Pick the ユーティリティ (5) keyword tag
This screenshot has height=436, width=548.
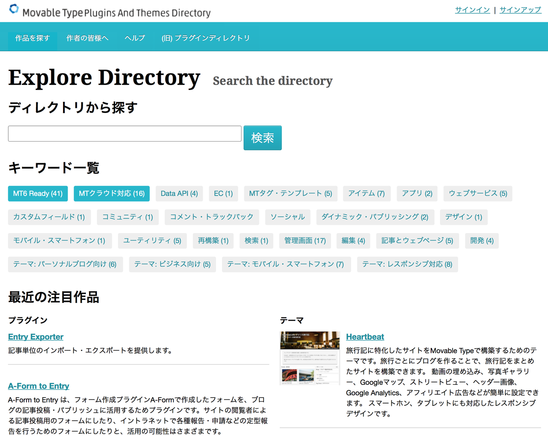point(152,241)
